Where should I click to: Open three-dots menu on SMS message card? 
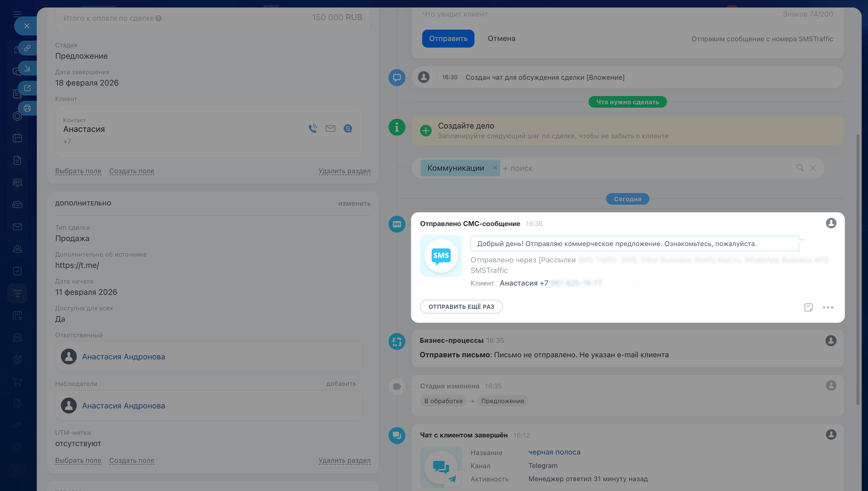[828, 307]
